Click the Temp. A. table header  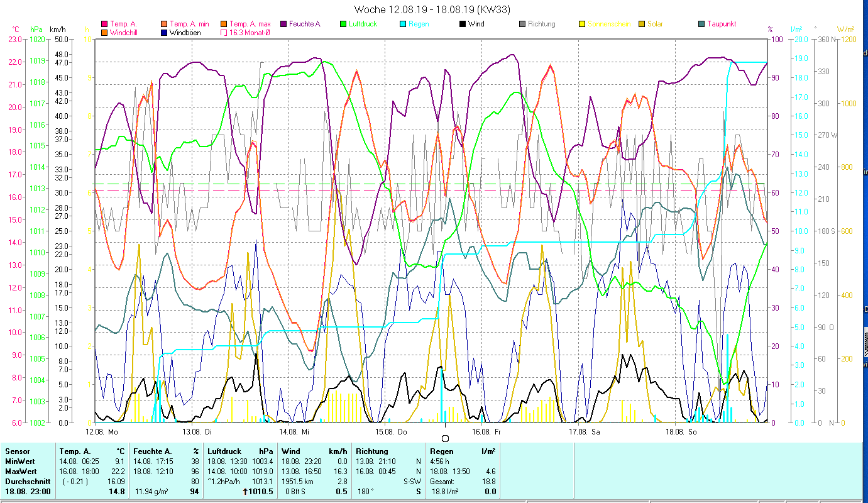coord(75,451)
